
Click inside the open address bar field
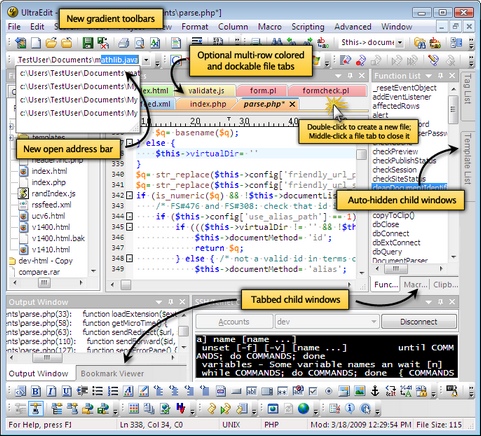tap(78, 60)
